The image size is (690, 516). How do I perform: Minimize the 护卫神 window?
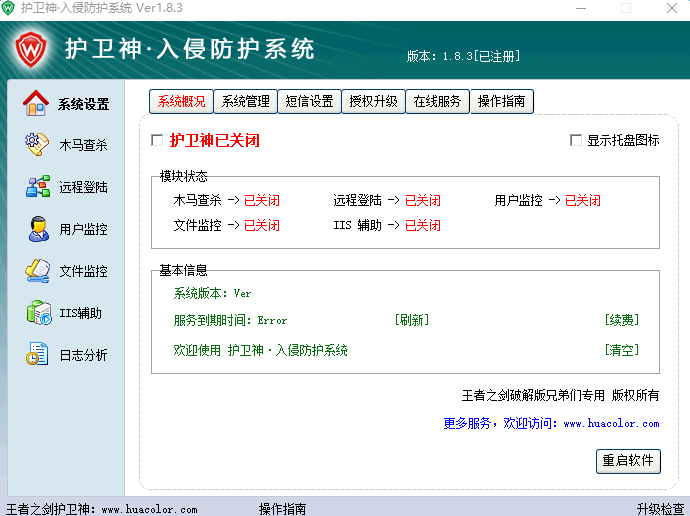(581, 8)
